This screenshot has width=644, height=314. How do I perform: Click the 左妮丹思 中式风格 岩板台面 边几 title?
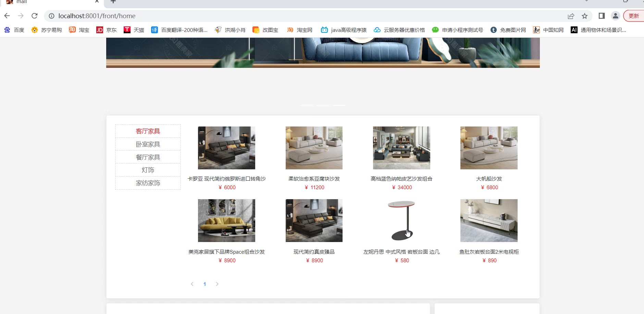[x=401, y=252]
